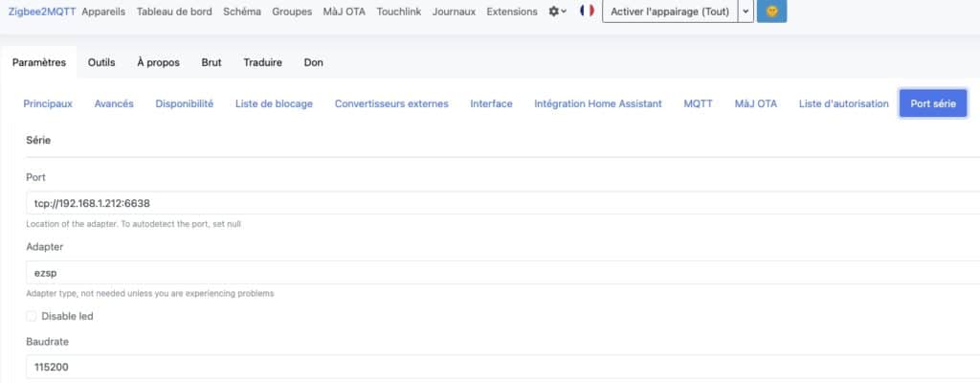This screenshot has width=980, height=383.
Task: Select Principaux settings section
Action: (48, 103)
